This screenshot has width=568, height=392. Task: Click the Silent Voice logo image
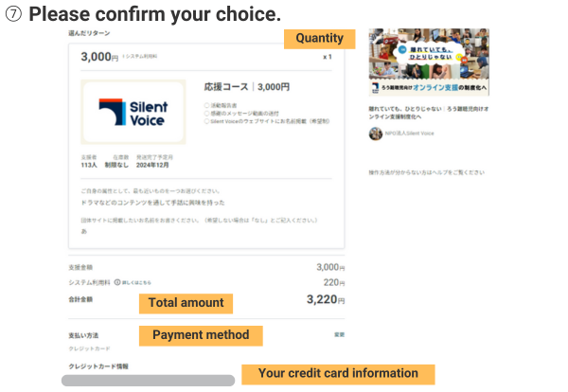[133, 112]
